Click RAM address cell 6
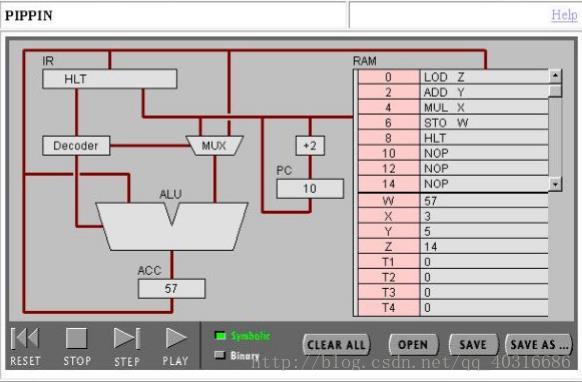The width and height of the screenshot is (582, 382). (389, 123)
